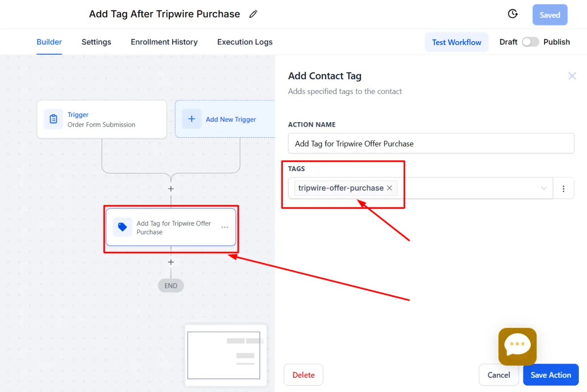Open the three-dot menu on the action node
This screenshot has width=587, height=392.
225,227
